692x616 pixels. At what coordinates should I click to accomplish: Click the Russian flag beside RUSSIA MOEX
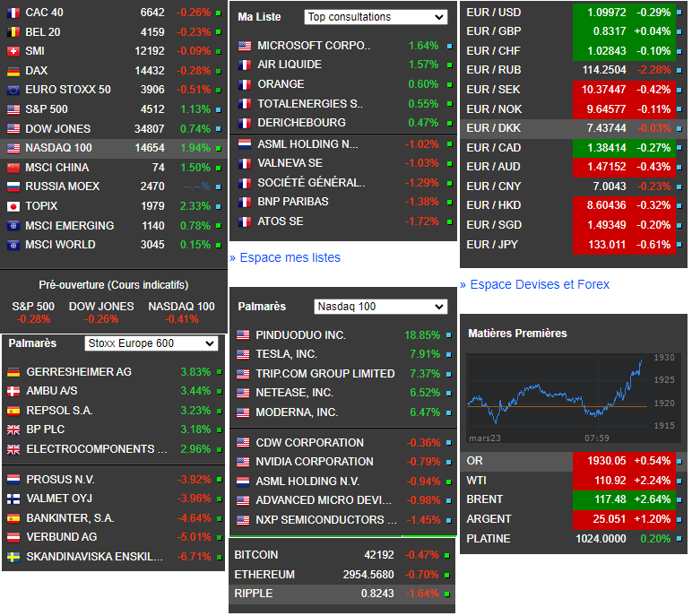point(13,187)
